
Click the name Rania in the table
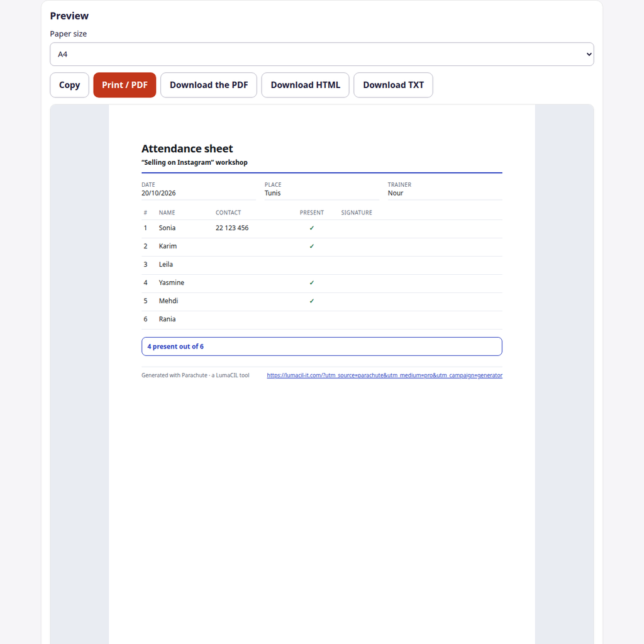click(x=167, y=319)
